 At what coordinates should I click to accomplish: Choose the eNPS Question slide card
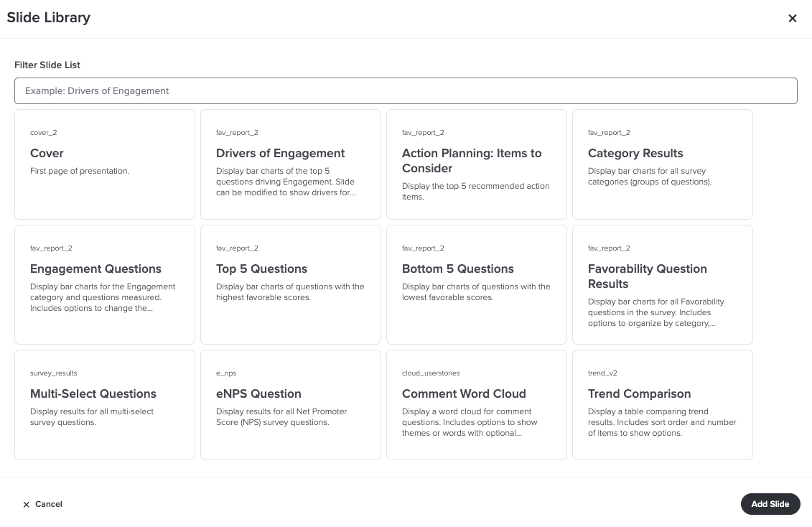(x=291, y=405)
